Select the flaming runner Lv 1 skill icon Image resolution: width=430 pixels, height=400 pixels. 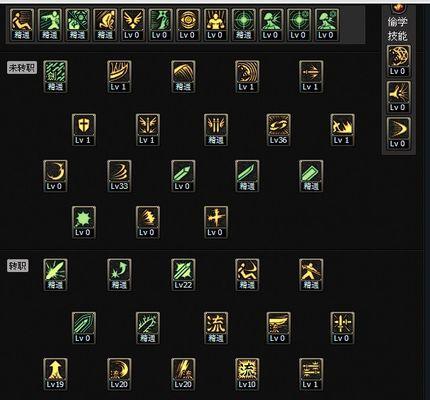click(342, 130)
